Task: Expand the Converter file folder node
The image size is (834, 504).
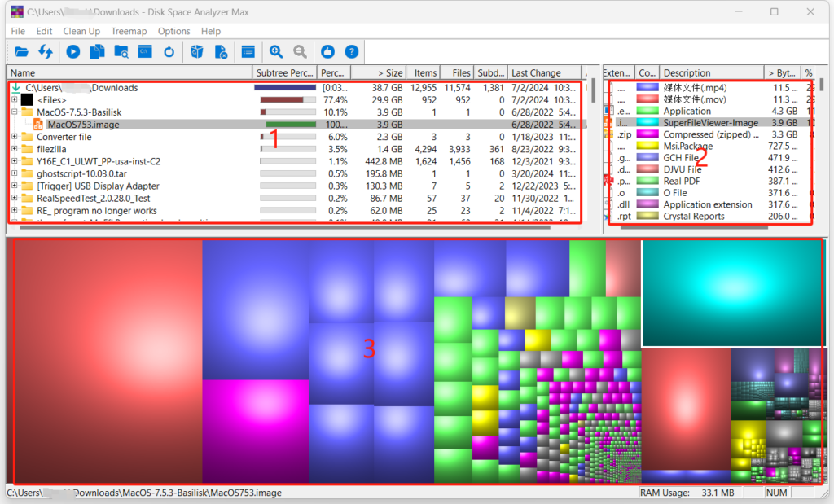Action: point(15,136)
